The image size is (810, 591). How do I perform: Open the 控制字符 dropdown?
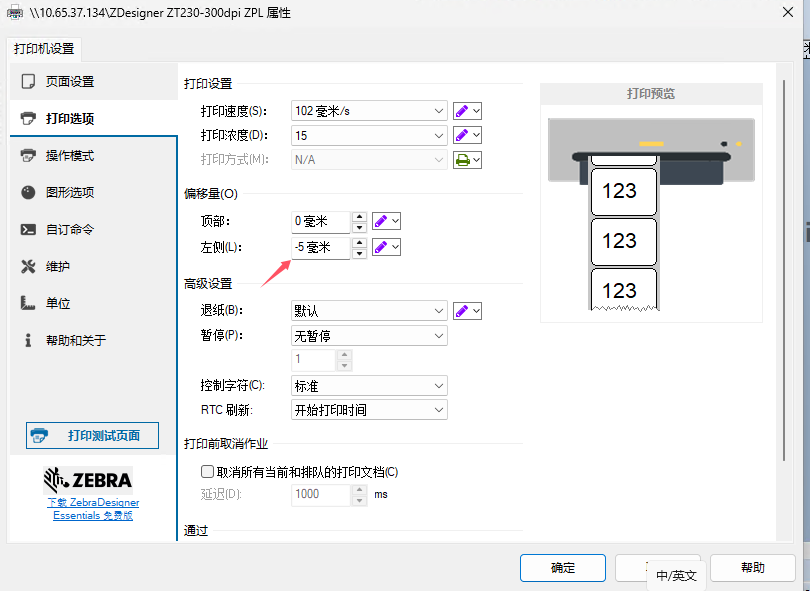pyautogui.click(x=369, y=386)
